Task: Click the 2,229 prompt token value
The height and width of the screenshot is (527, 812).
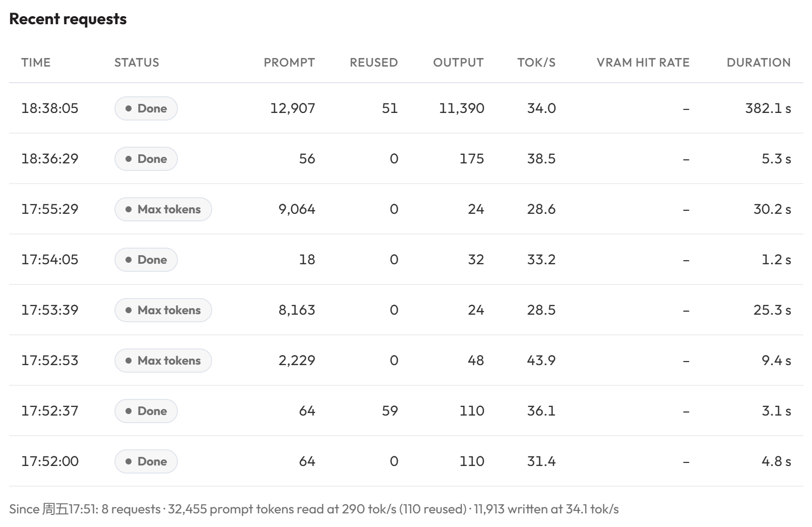Action: coord(297,361)
